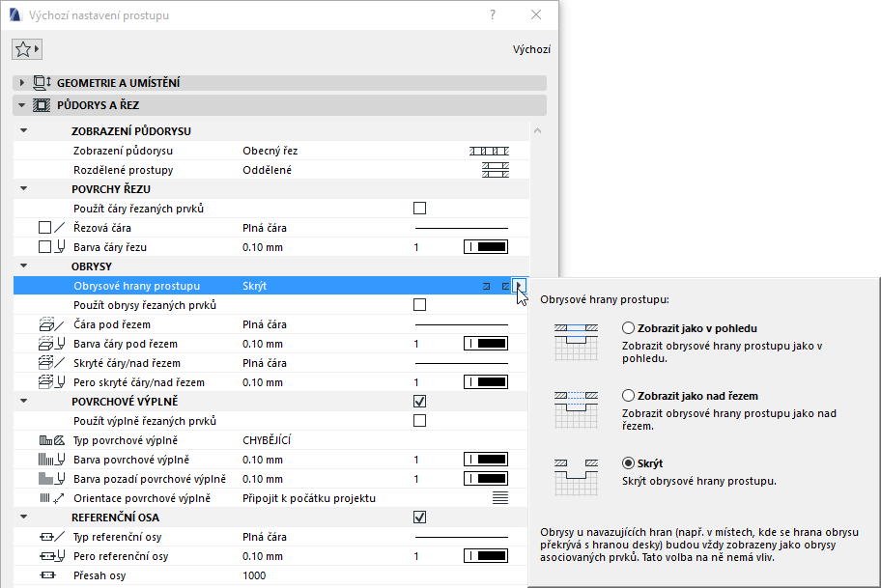
Task: Click the Skryté čáry/nad řezem row icon
Action: point(52,363)
